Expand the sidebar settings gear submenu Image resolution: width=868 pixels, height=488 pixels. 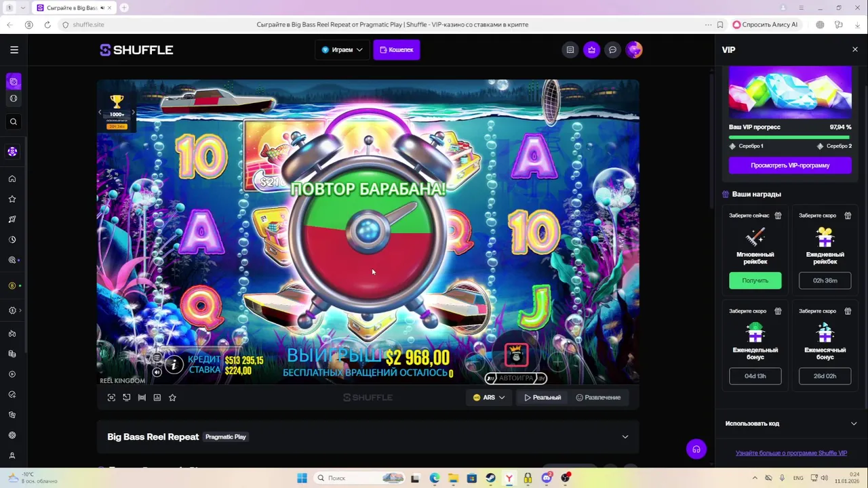point(14,310)
